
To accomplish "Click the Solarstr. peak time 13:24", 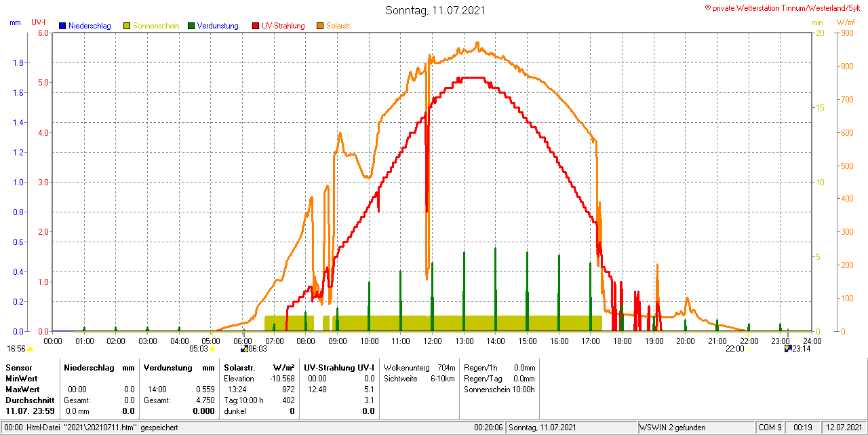I will pos(237,390).
